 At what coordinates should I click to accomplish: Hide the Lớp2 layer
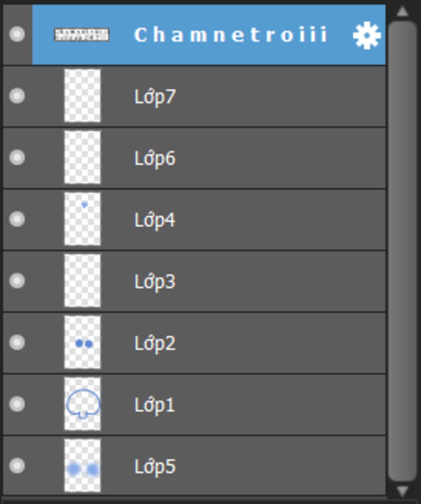(17, 342)
